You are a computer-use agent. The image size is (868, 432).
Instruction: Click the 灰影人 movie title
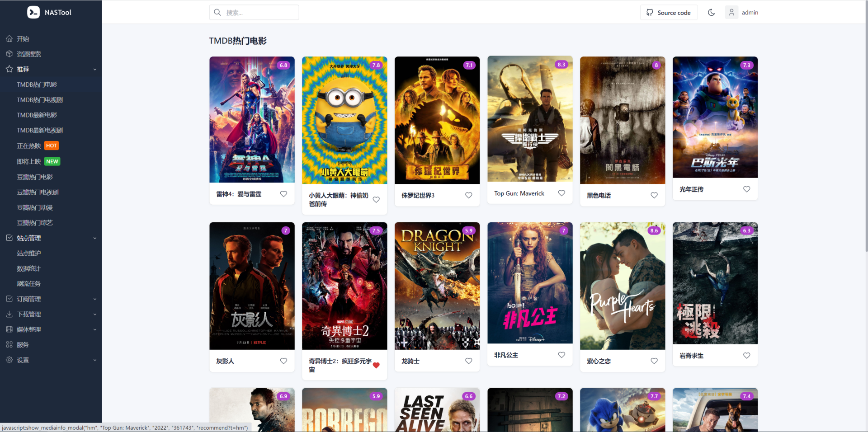(x=225, y=361)
